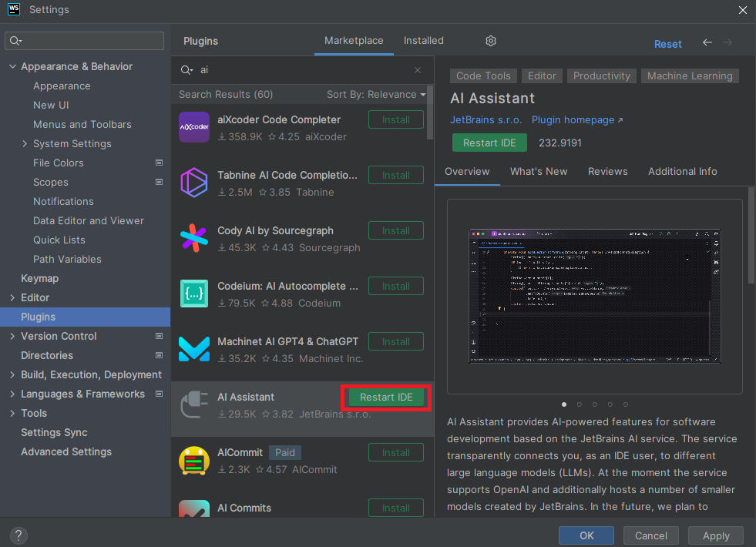Image resolution: width=756 pixels, height=547 pixels.
Task: Click the aiXcoder plugin icon
Action: pos(194,127)
